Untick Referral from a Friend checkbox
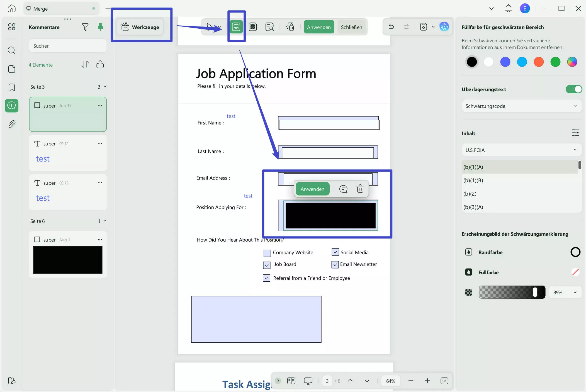The width and height of the screenshot is (586, 392). (x=266, y=278)
